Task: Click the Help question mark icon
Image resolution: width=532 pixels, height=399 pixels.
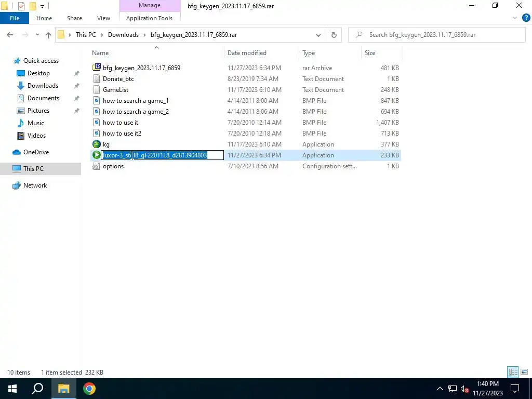Action: (x=526, y=18)
